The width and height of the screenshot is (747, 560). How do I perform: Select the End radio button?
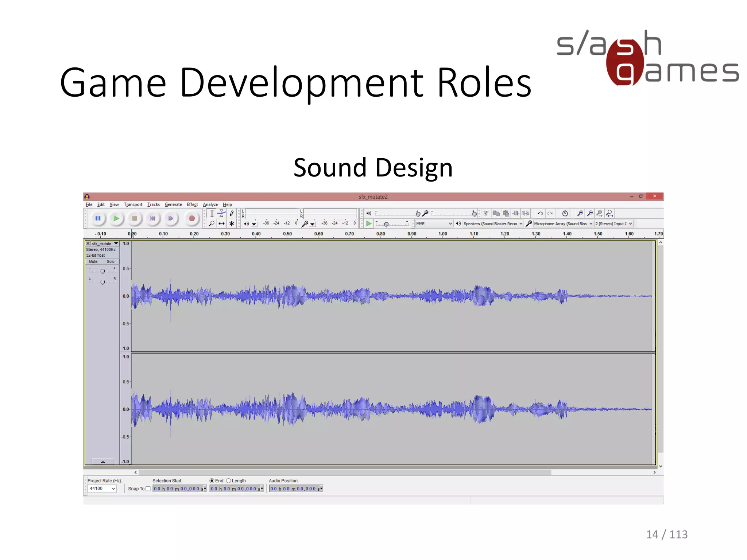212,481
